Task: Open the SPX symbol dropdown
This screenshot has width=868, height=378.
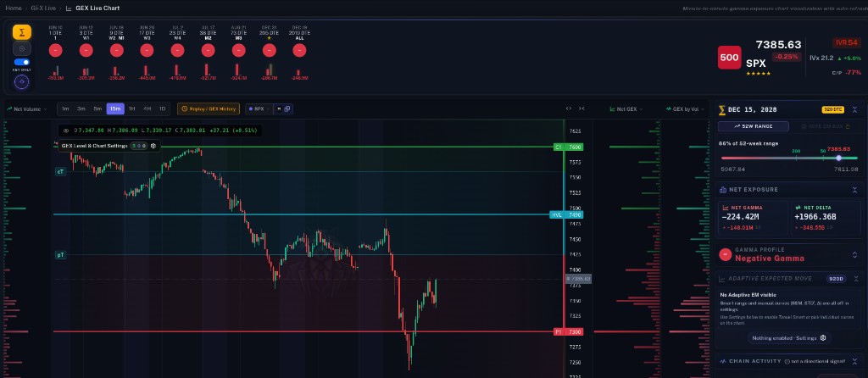Action: (259, 109)
